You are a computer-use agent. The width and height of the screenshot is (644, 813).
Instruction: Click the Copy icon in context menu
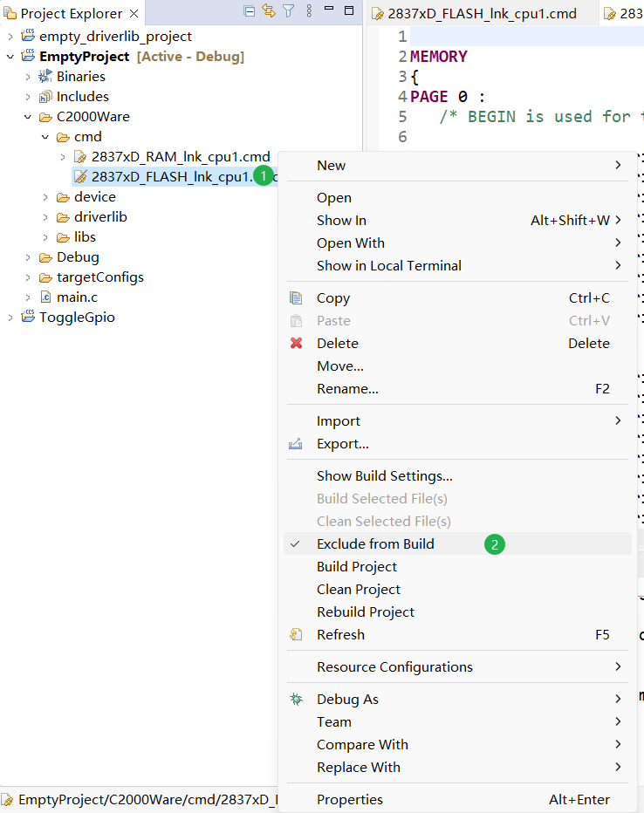[297, 298]
